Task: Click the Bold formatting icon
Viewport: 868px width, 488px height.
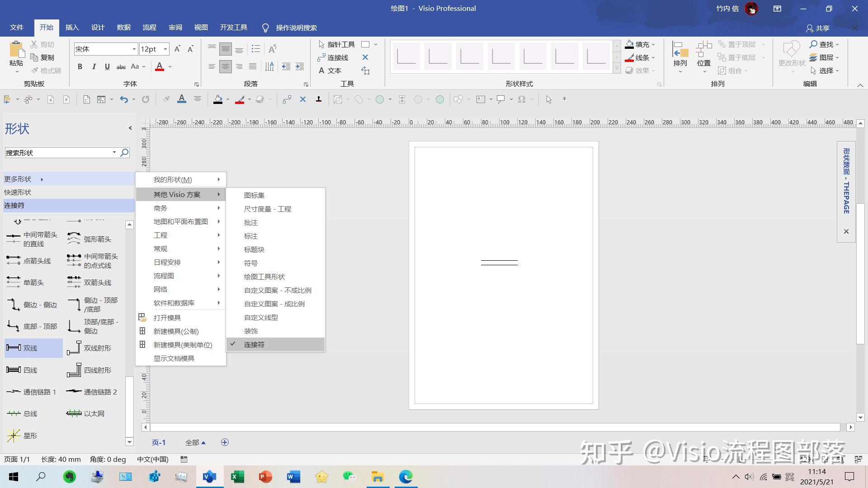Action: [80, 66]
